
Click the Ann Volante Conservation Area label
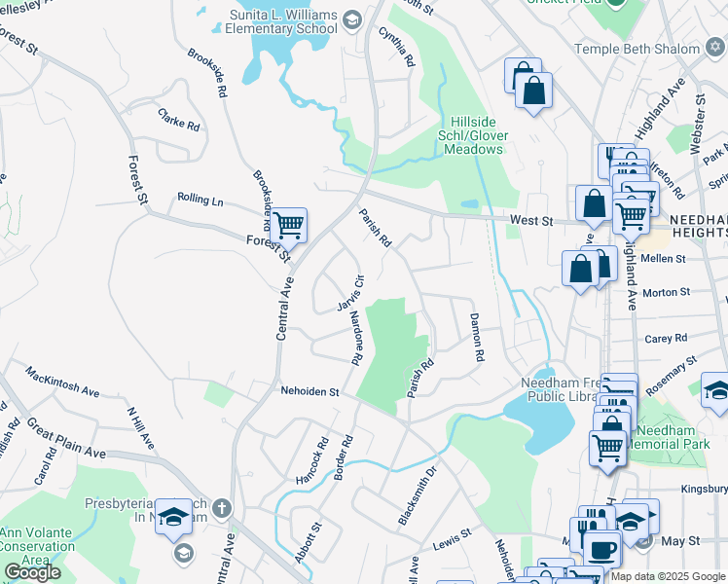click(x=37, y=546)
